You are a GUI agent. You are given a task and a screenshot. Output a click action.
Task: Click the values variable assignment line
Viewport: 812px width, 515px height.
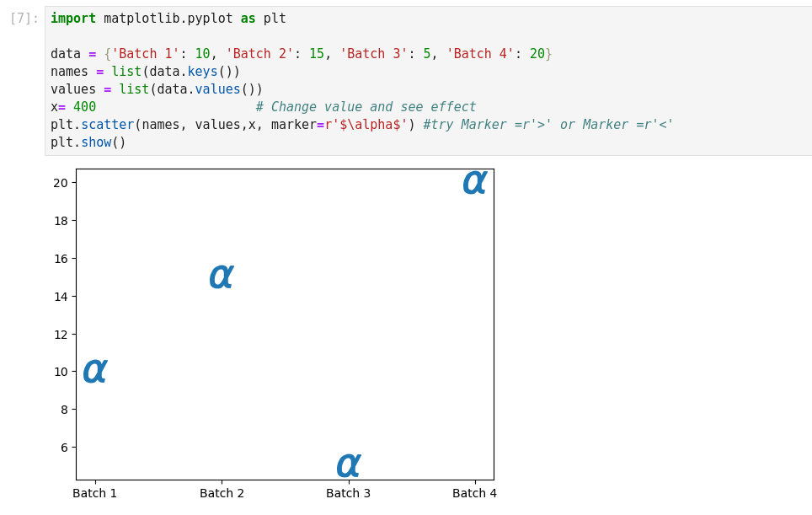(157, 89)
